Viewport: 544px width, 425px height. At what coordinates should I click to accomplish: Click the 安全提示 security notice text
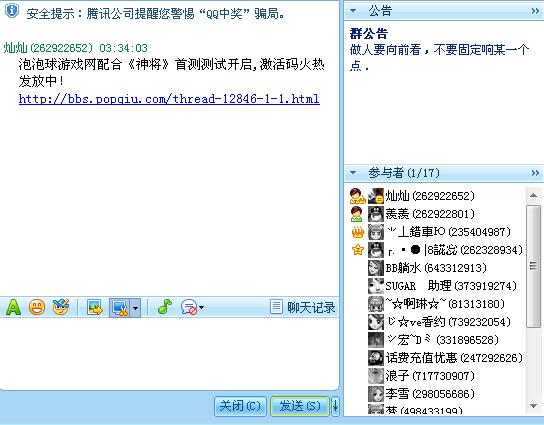pos(156,13)
